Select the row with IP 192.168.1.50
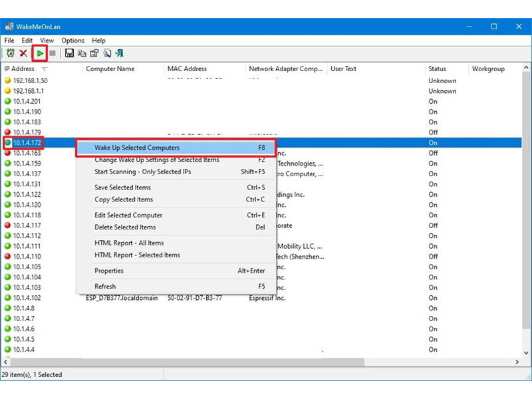532x399 pixels. point(261,80)
